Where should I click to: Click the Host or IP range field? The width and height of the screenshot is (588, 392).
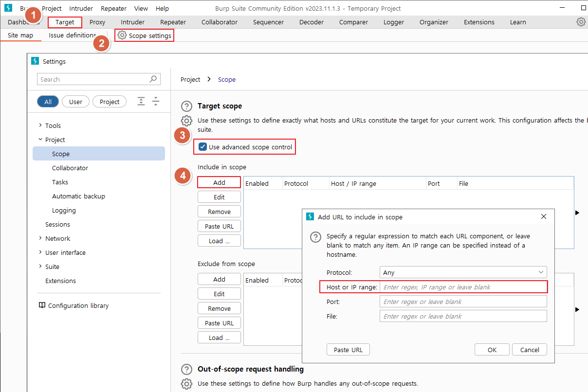coord(463,287)
